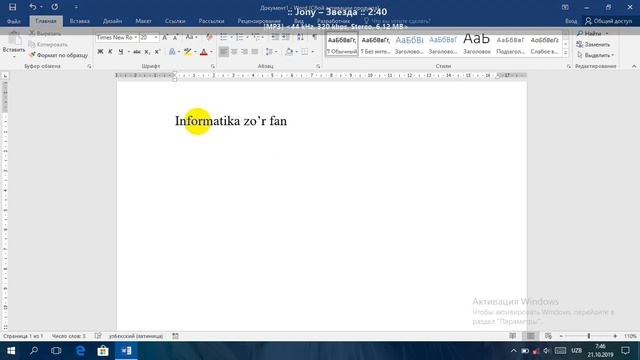Apply text effects (glowing A)
This screenshot has height=360, width=640.
172,52
